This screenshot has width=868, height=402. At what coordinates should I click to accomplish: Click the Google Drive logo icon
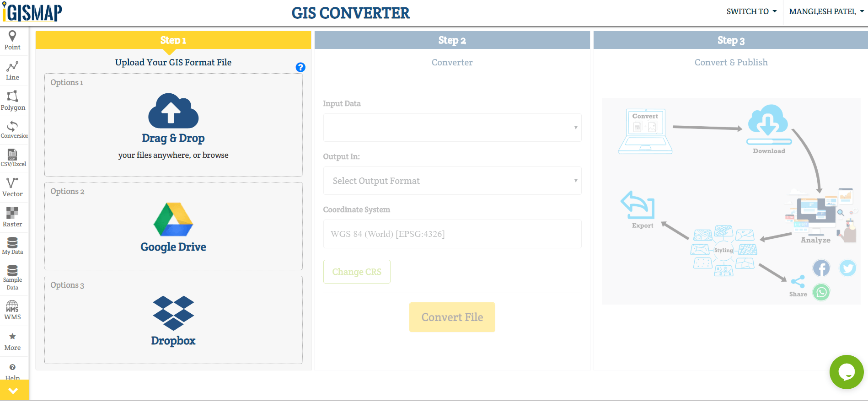173,219
